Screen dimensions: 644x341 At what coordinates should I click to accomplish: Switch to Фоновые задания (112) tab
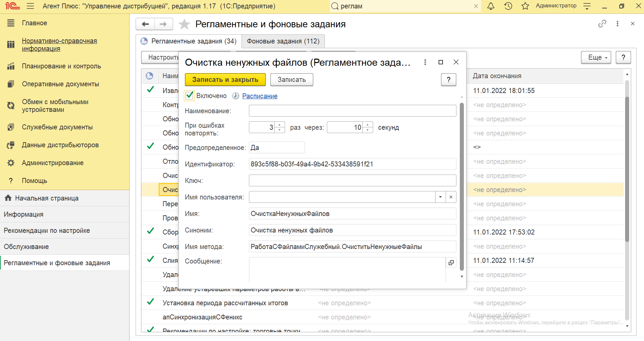coord(283,41)
